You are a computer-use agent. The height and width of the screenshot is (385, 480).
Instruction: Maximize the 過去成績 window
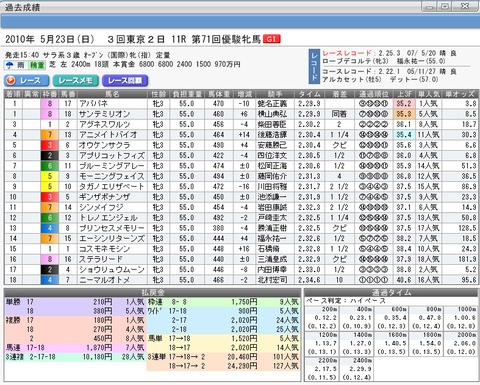[x=445, y=7]
